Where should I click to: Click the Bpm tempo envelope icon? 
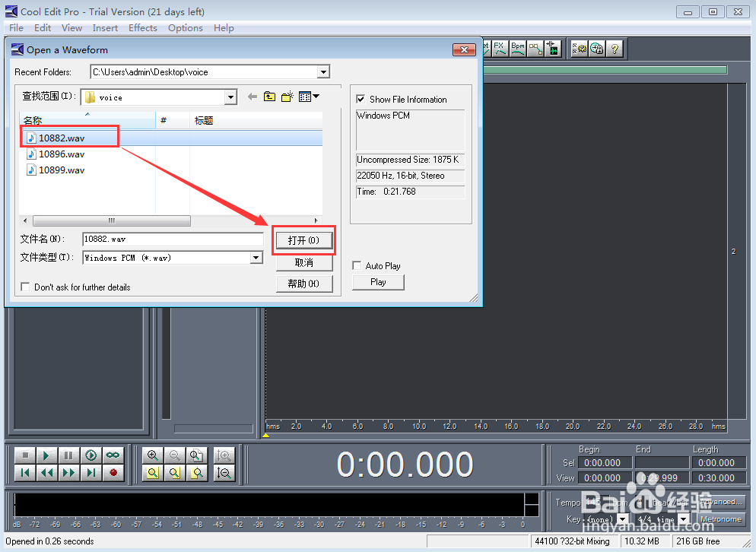point(517,49)
